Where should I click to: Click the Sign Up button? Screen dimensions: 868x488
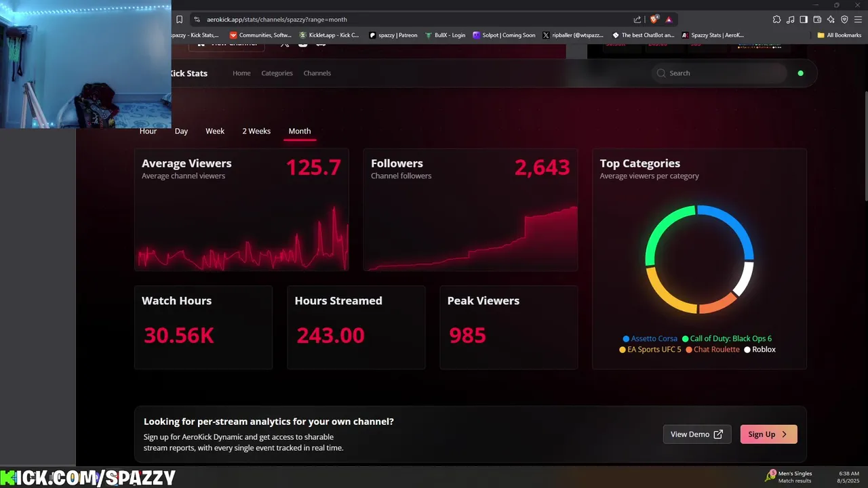point(768,434)
